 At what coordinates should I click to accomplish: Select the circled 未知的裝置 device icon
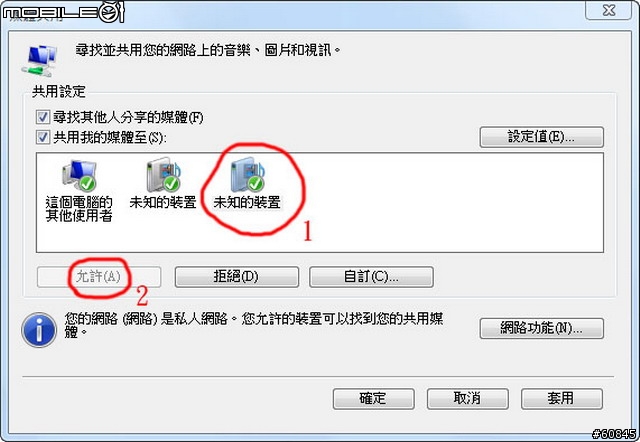pyautogui.click(x=247, y=175)
